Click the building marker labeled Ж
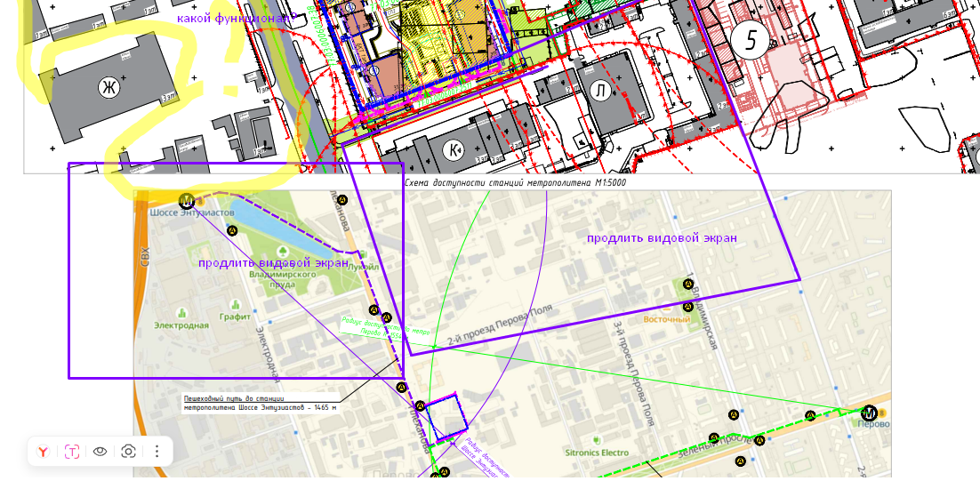This screenshot has height=497, width=980. pos(108,88)
